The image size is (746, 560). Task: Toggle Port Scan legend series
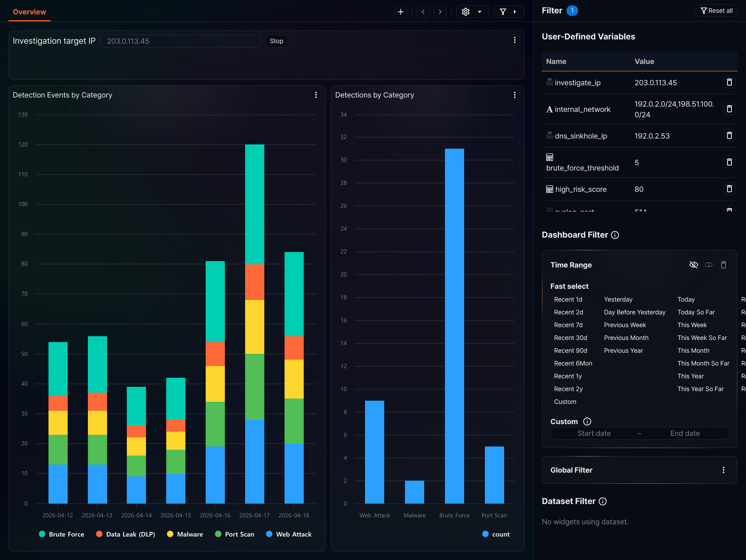(235, 534)
